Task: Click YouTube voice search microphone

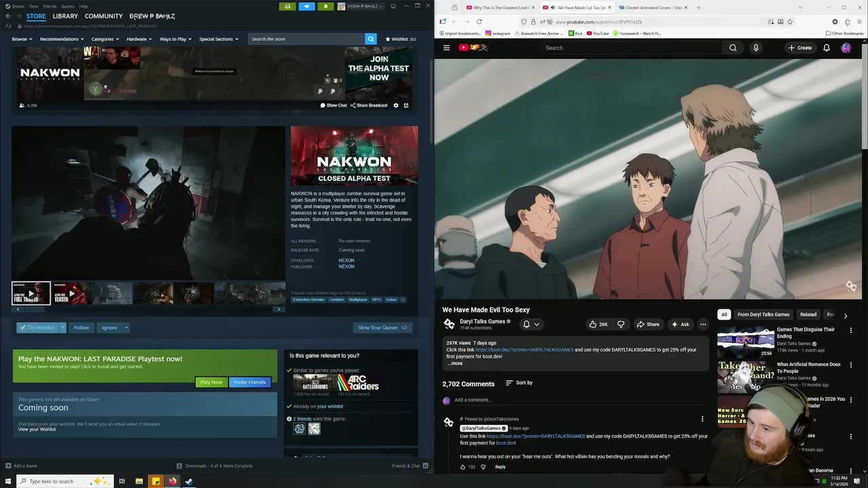Action: click(755, 47)
